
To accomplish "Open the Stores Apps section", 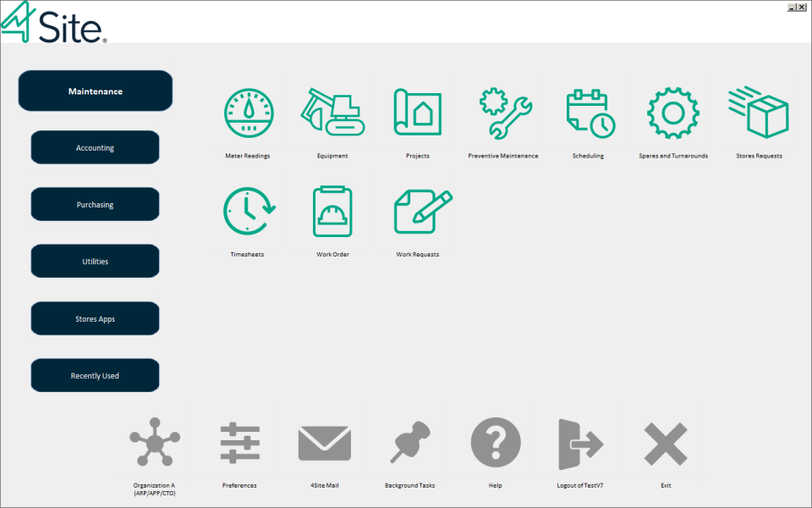I will (x=95, y=317).
